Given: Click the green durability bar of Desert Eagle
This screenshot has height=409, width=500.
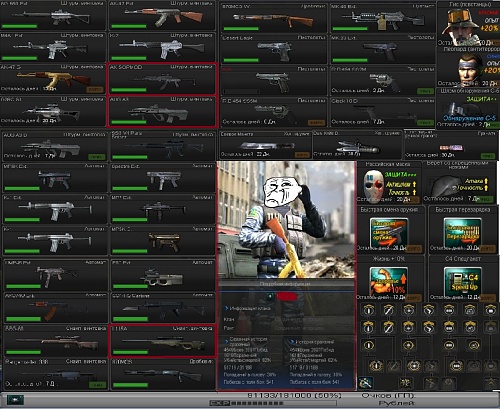Looking at the screenshot, I should pyautogui.click(x=241, y=60).
